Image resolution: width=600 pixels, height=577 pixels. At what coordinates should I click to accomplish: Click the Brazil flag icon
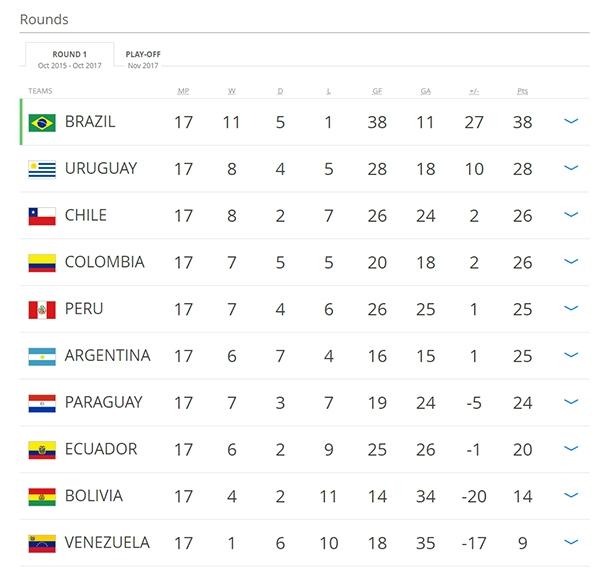coord(42,122)
